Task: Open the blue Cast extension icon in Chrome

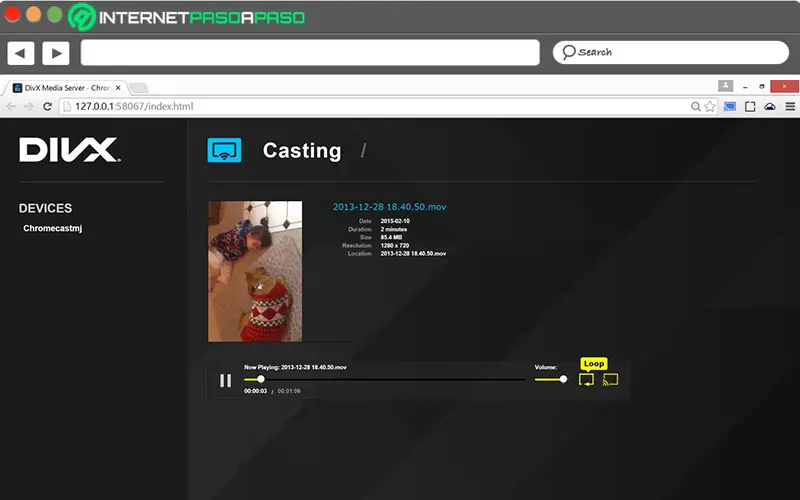Action: [x=730, y=106]
